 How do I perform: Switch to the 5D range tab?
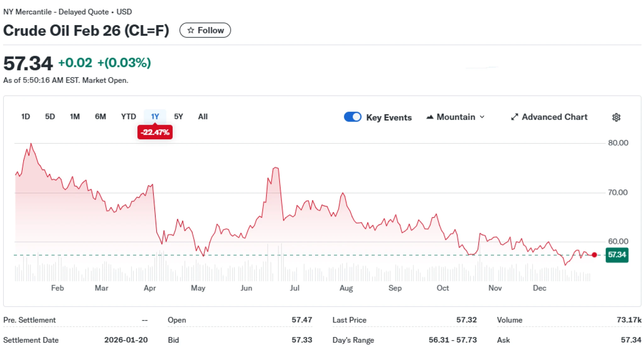(50, 117)
